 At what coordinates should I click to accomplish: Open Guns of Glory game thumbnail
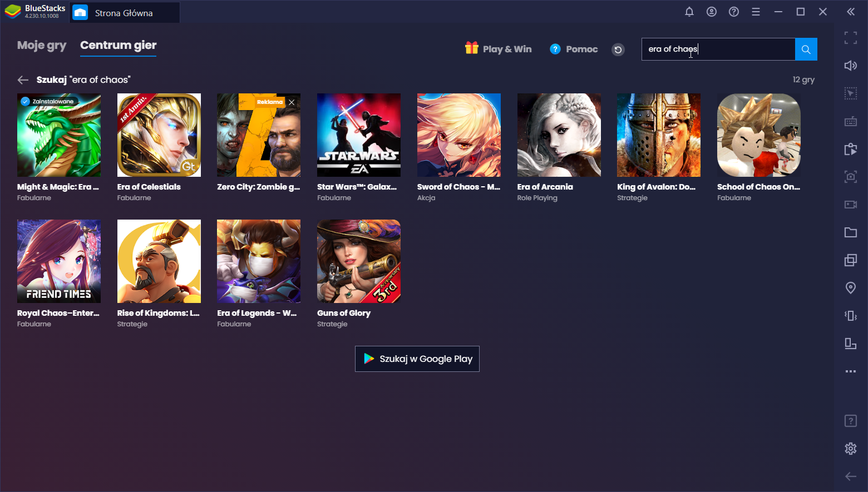tap(359, 261)
